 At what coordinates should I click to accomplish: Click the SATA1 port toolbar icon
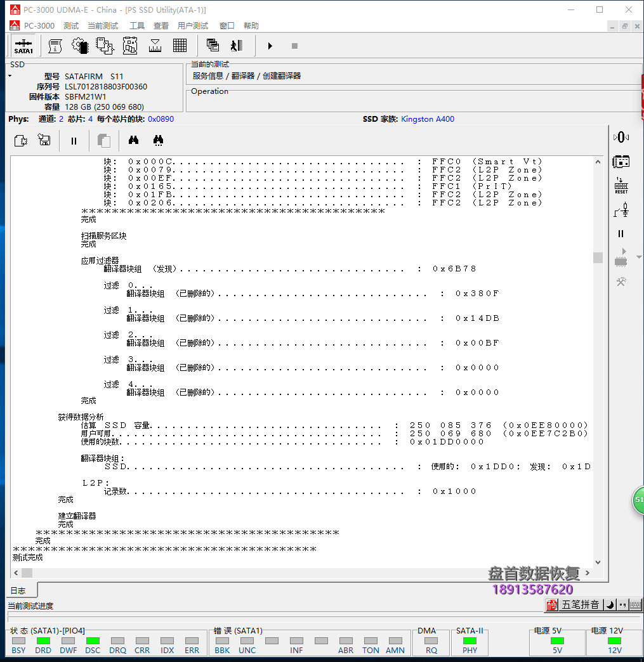coord(23,46)
